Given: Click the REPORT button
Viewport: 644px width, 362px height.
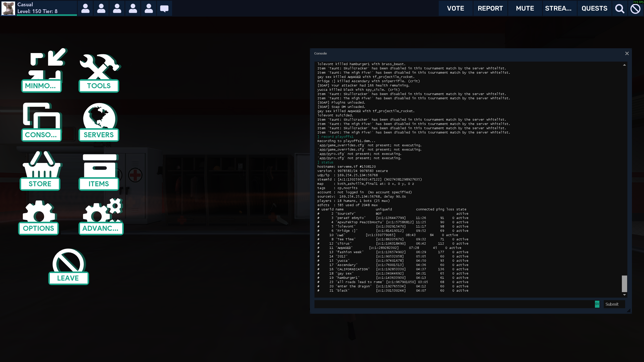Looking at the screenshot, I should pyautogui.click(x=490, y=9).
